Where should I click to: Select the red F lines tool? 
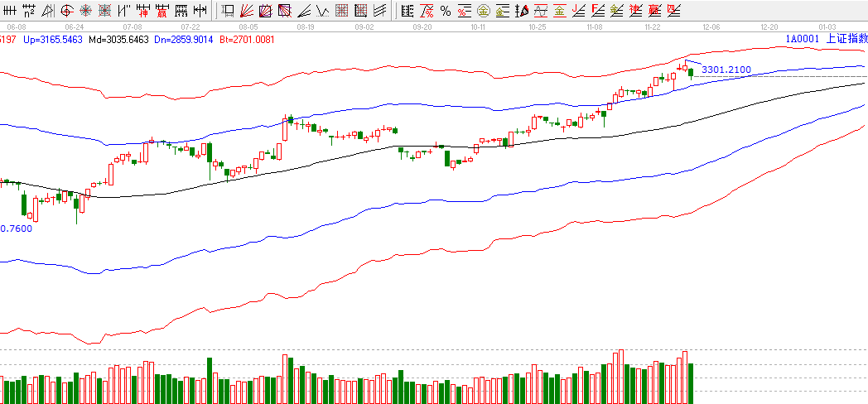[596, 11]
